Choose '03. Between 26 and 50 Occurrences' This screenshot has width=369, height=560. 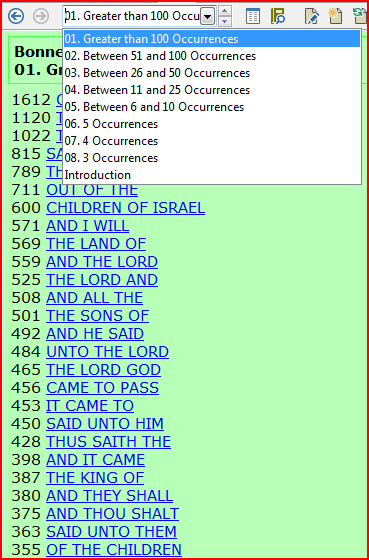pyautogui.click(x=212, y=73)
